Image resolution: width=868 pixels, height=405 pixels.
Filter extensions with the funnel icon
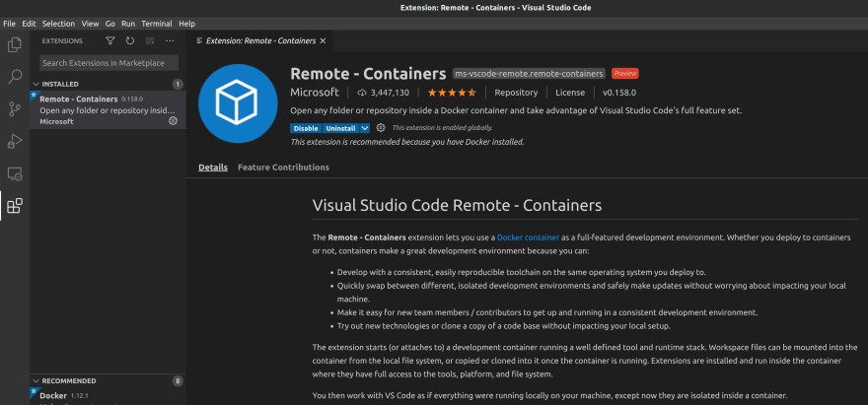(110, 40)
